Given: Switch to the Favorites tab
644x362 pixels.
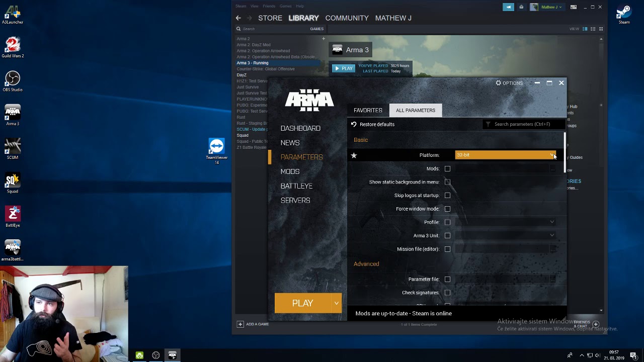Looking at the screenshot, I should [x=368, y=110].
